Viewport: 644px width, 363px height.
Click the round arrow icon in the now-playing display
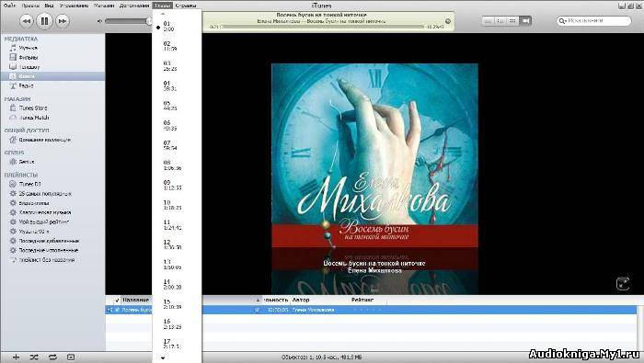(x=448, y=21)
